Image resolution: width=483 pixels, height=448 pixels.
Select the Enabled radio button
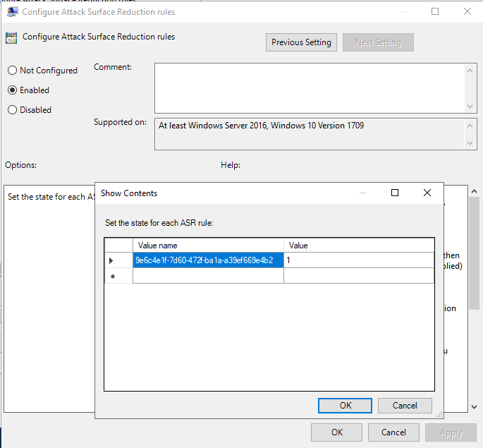[12, 90]
